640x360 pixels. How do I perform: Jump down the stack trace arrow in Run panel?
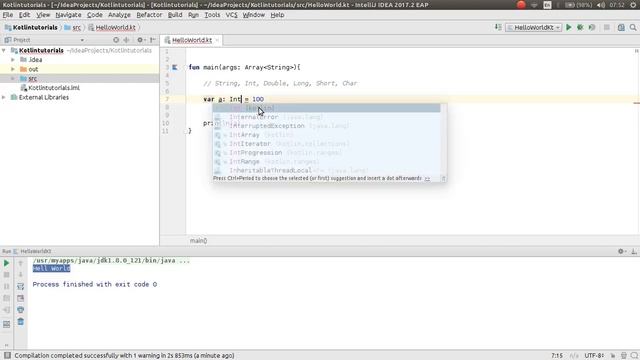tap(20, 275)
